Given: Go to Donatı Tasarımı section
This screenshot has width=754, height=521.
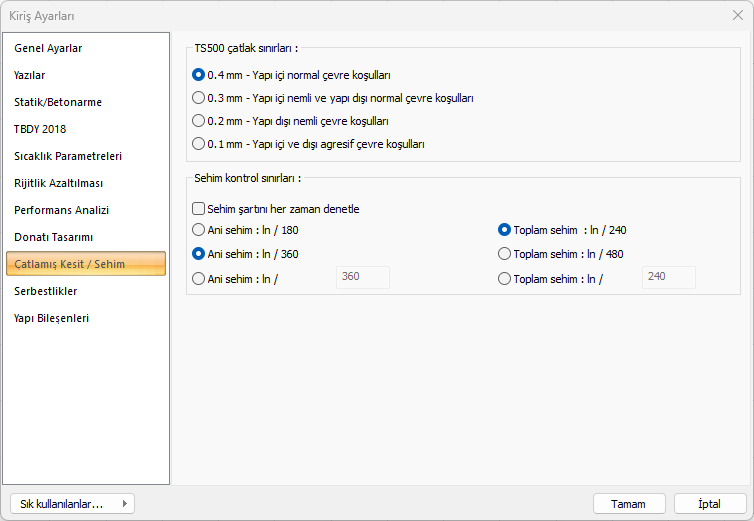Looking at the screenshot, I should point(53,237).
